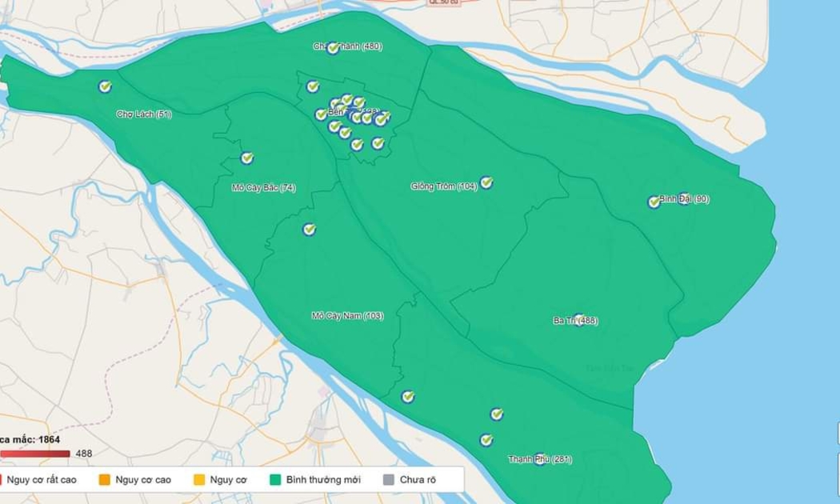840x504 pixels.
Task: Select the checkmark marker above Chợ Lách label
Action: tap(105, 86)
